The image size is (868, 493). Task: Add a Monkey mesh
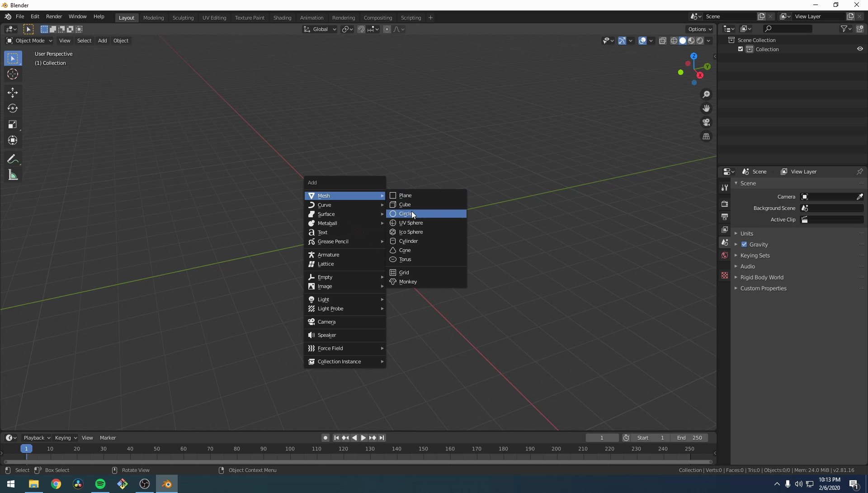tap(426, 282)
